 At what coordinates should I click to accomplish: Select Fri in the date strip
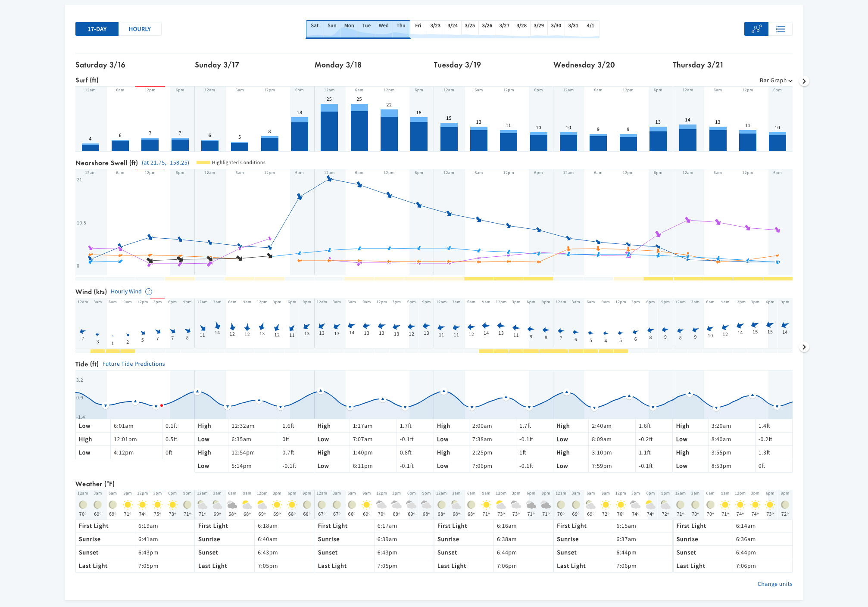point(418,26)
